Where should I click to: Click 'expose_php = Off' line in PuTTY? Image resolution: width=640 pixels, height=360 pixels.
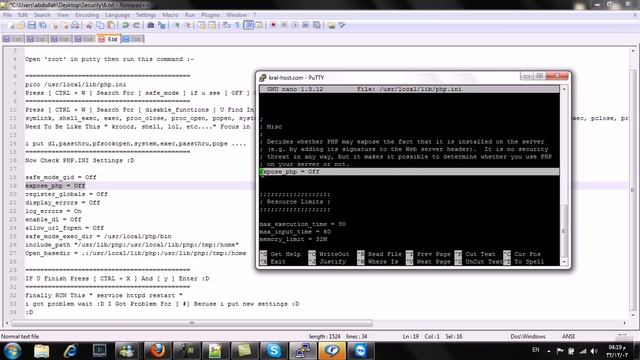coord(409,172)
